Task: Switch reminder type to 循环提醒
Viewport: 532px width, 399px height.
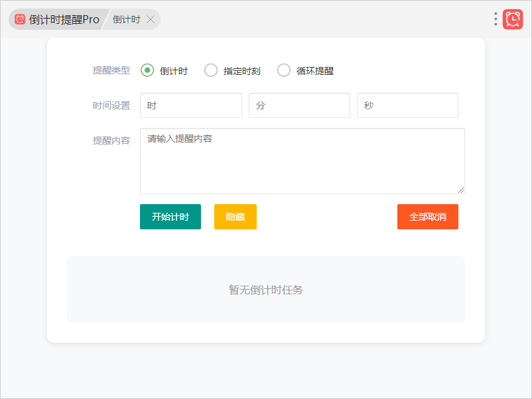Action: [x=284, y=70]
